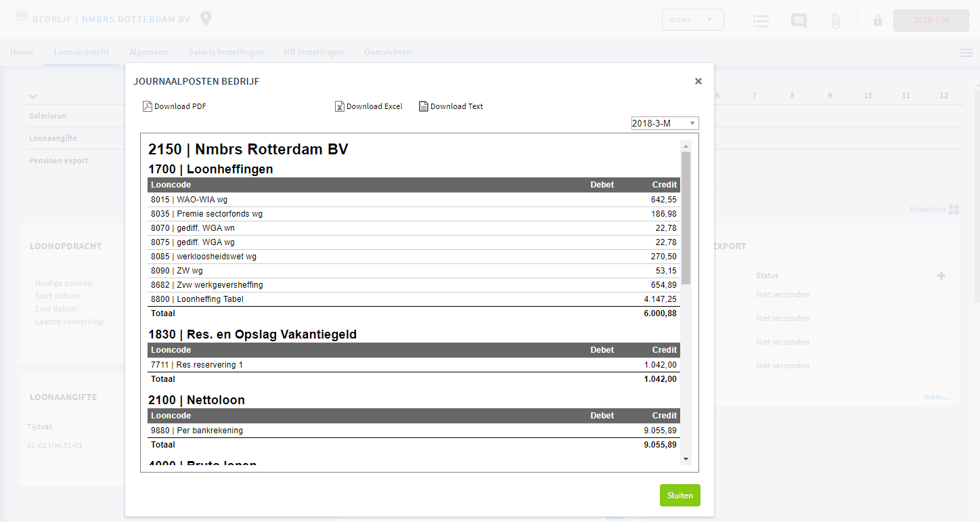This screenshot has height=522, width=980.
Task: Switch to the Home tab
Action: point(22,52)
